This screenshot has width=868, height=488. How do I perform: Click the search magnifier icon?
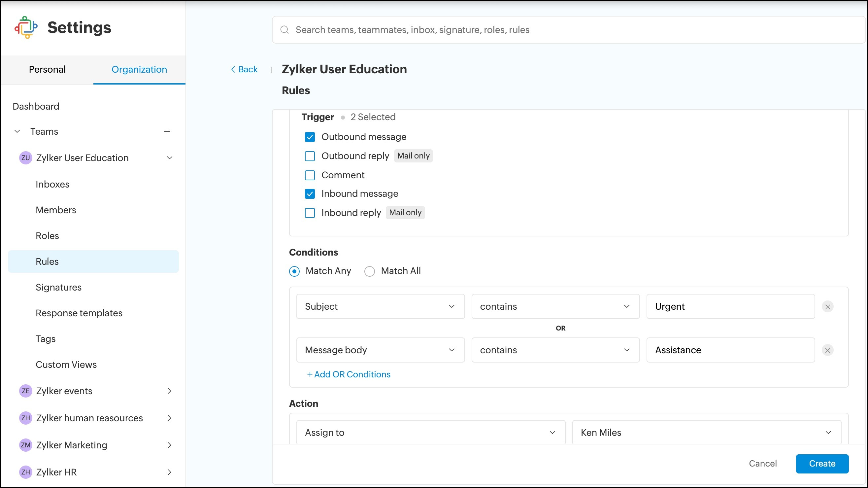point(284,30)
